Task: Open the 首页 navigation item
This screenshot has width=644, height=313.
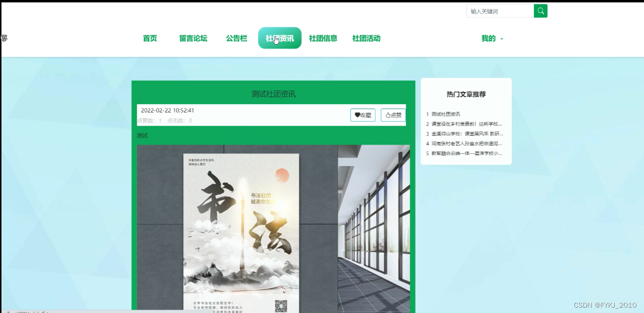Action: pyautogui.click(x=150, y=38)
